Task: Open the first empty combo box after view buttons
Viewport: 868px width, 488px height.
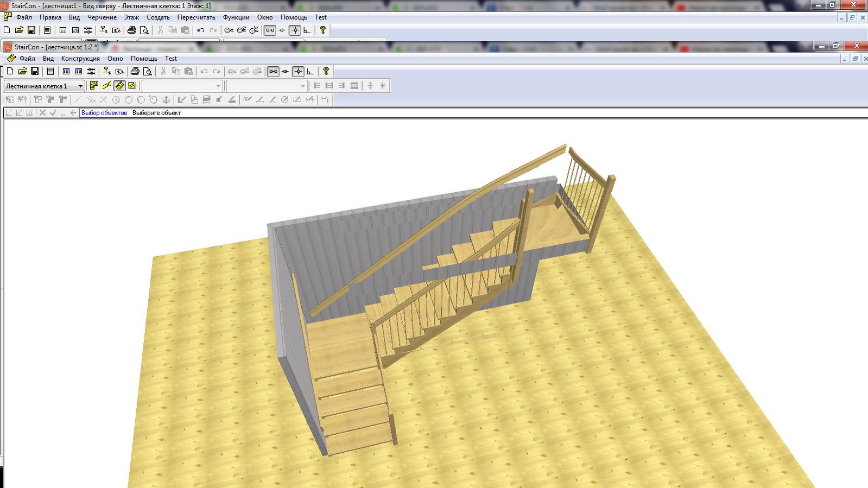Action: pos(182,86)
